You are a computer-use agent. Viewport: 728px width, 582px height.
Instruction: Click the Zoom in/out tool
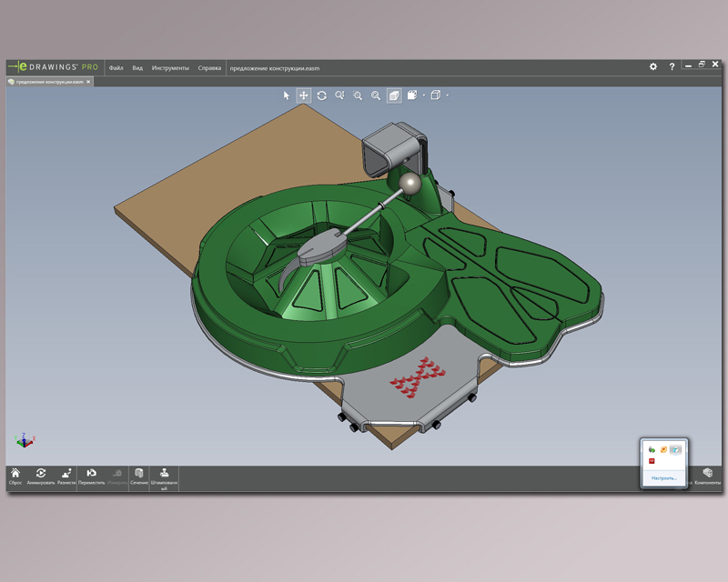339,95
